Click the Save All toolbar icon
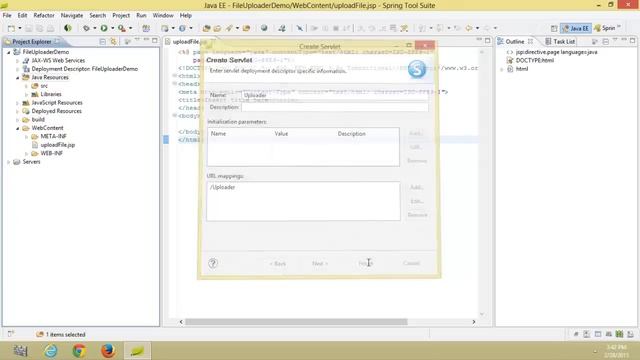This screenshot has height=360, width=640. (40, 28)
